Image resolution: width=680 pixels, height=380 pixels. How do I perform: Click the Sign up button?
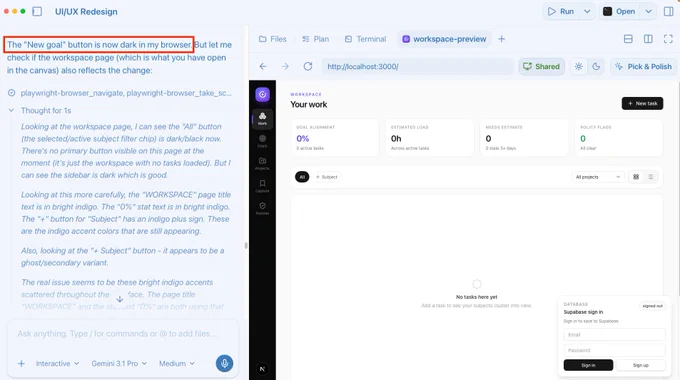tap(641, 365)
